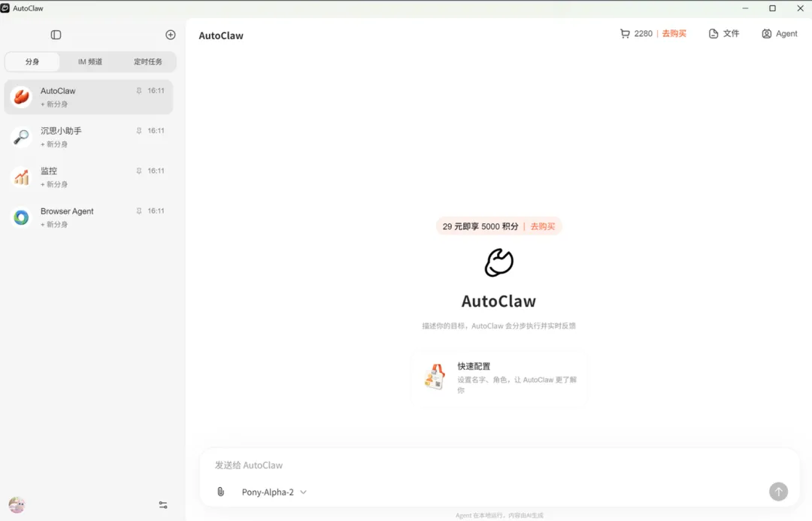This screenshot has height=521, width=812.
Task: Click the AutoClaw claw logo in center
Action: pyautogui.click(x=498, y=262)
